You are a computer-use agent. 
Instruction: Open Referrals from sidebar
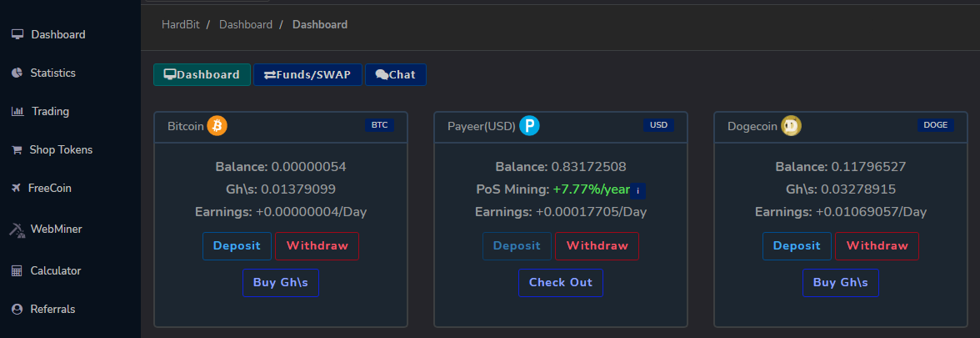point(52,309)
